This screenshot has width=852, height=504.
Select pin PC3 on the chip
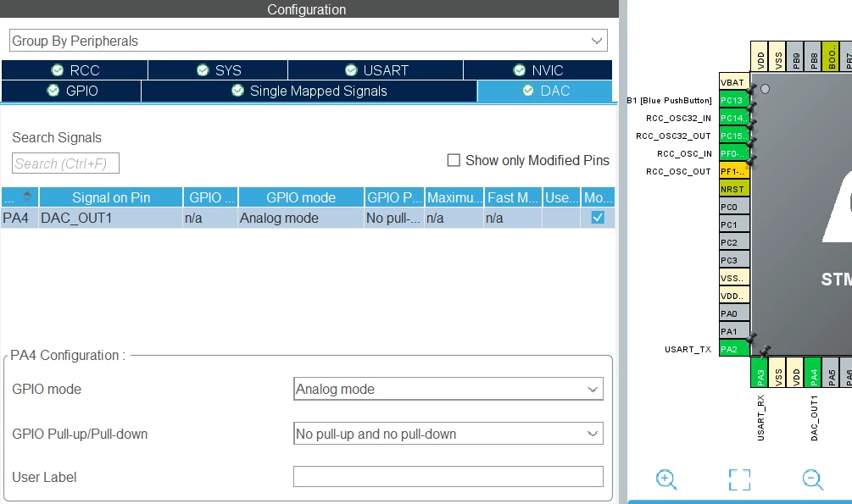tap(734, 260)
